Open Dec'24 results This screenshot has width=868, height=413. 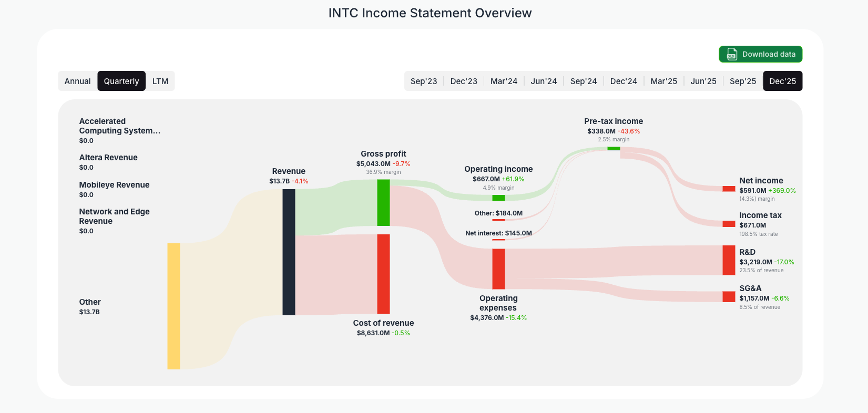point(624,81)
